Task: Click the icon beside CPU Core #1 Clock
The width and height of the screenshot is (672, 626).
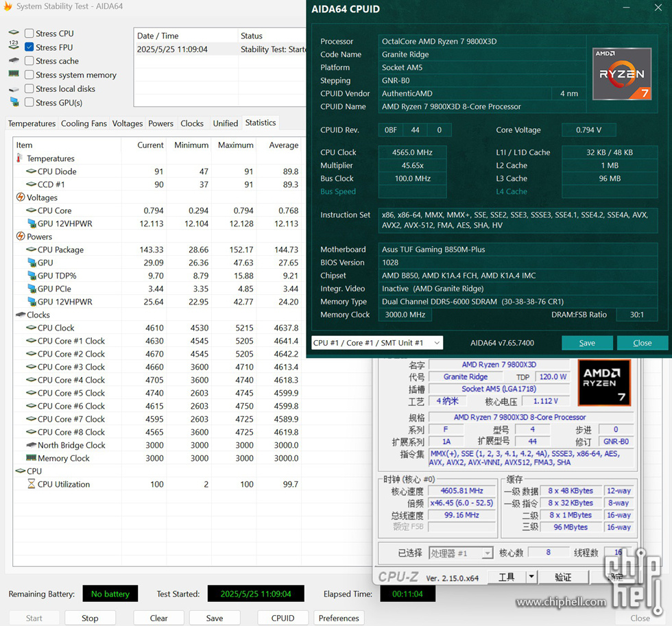Action: click(32, 341)
